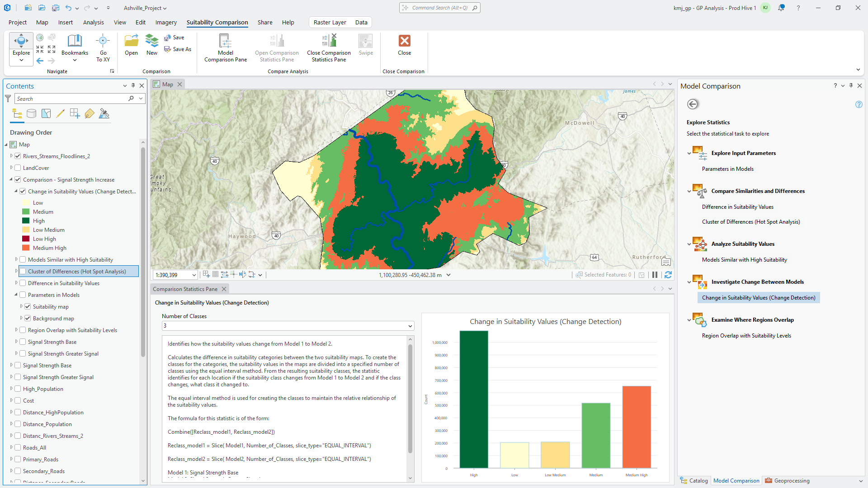The image size is (868, 488).
Task: Open the Share ribbon tab
Action: point(265,22)
